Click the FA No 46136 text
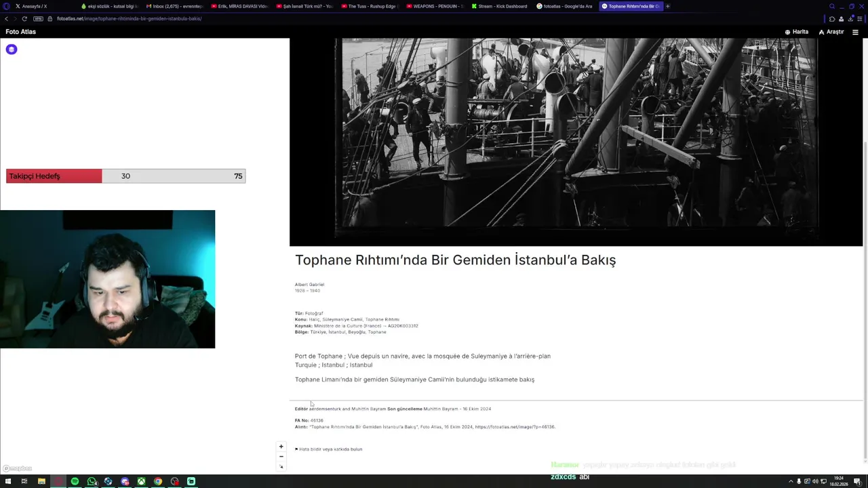This screenshot has width=868, height=488. point(309,421)
